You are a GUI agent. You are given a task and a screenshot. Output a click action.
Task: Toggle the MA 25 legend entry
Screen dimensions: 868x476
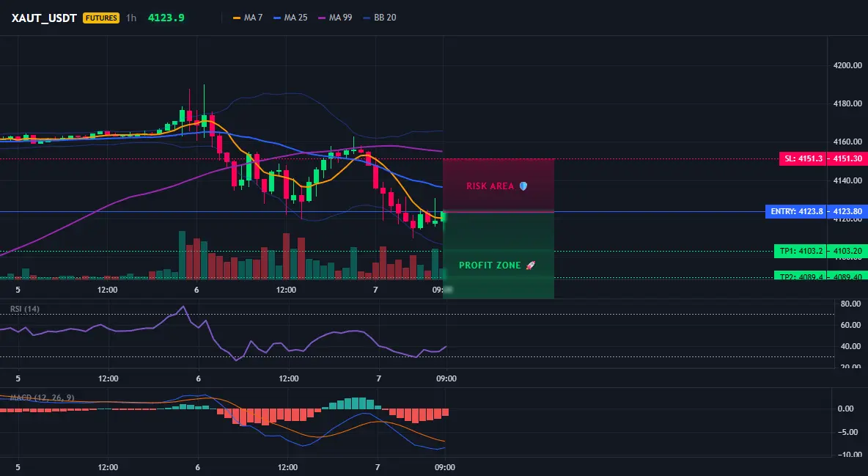[x=290, y=18]
